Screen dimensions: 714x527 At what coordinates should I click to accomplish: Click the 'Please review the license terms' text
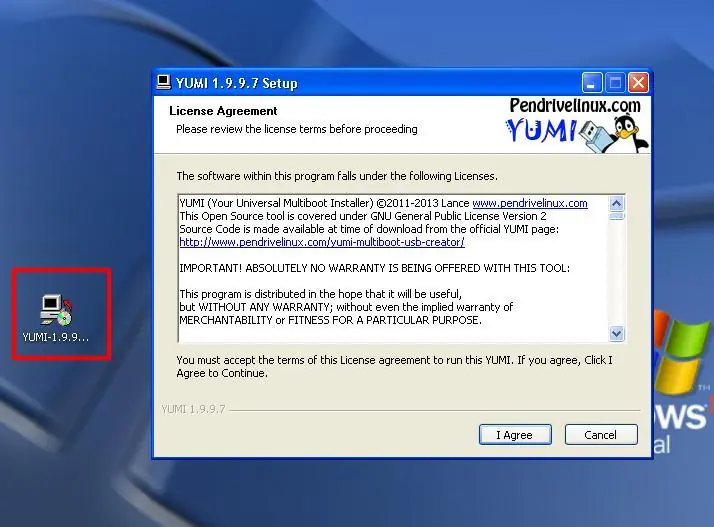coord(296,129)
